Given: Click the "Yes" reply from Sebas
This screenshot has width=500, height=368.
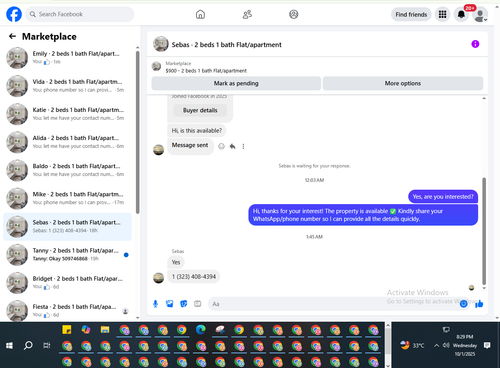Looking at the screenshot, I should click(176, 262).
